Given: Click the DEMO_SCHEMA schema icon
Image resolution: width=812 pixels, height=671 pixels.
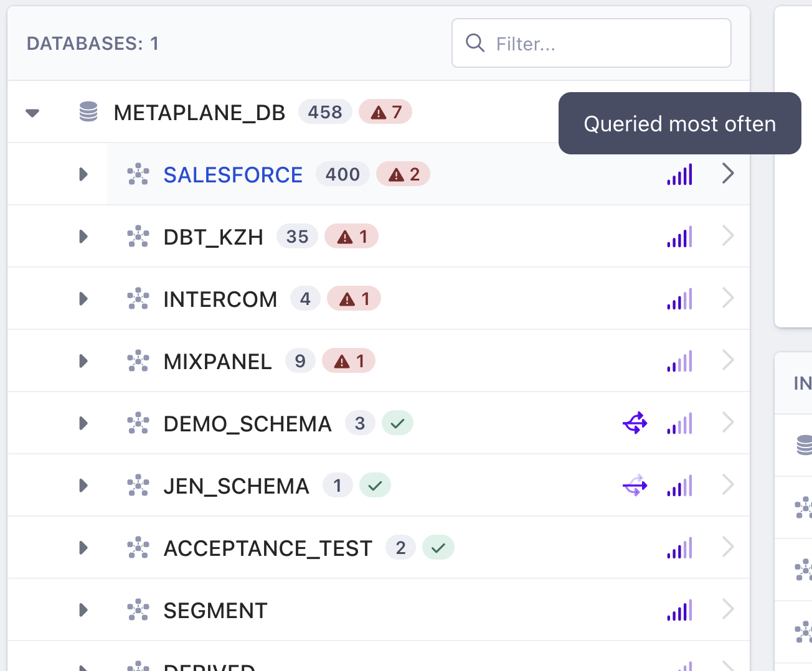Looking at the screenshot, I should click(x=138, y=423).
